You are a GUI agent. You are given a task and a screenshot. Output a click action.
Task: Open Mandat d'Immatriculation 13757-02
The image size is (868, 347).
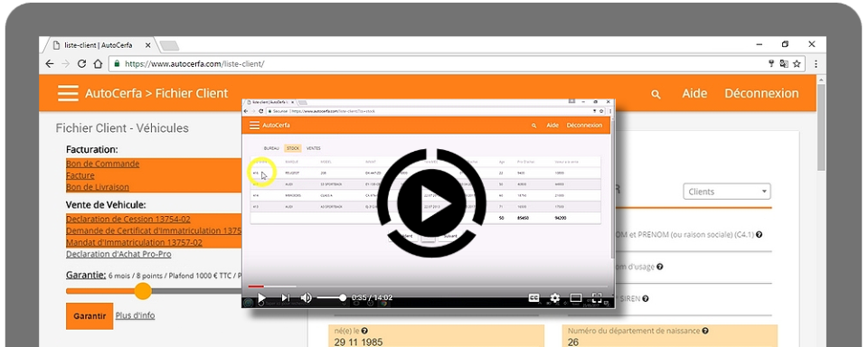click(x=134, y=242)
